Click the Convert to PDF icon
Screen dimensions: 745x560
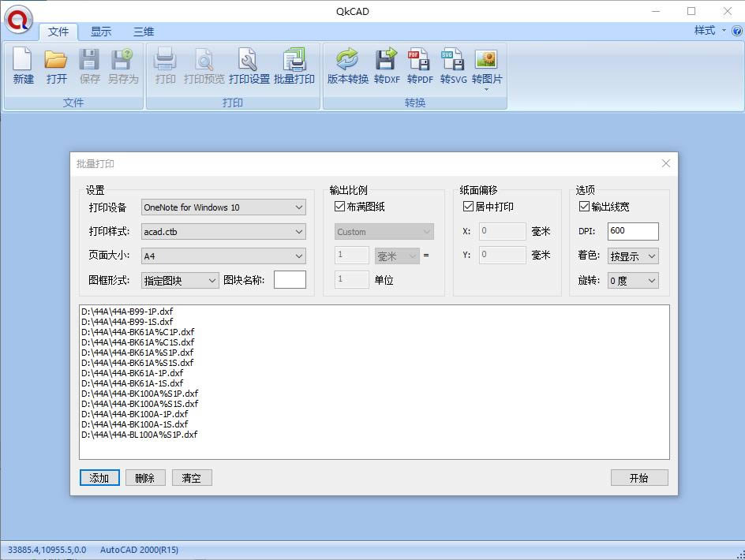tap(419, 59)
